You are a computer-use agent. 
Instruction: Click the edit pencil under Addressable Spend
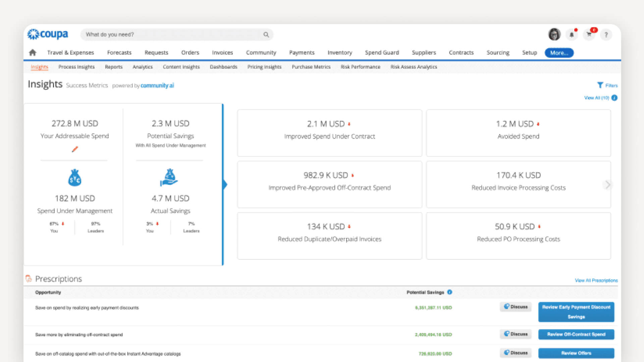tap(74, 150)
